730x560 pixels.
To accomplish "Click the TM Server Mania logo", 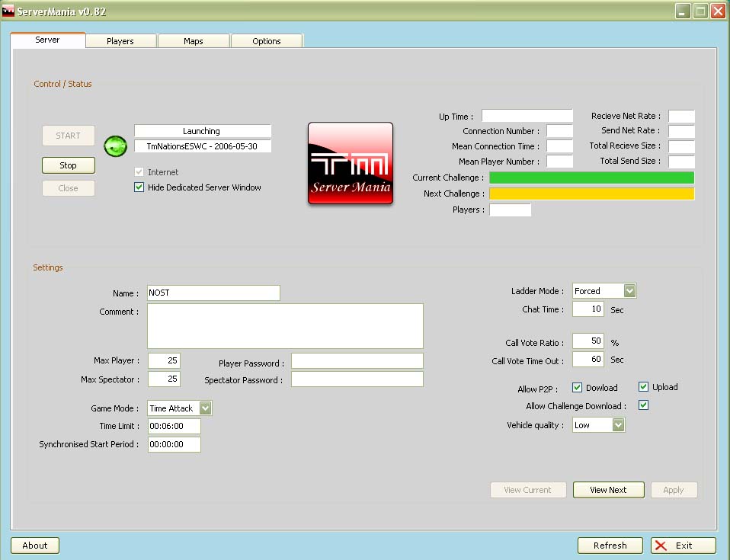I will (351, 163).
